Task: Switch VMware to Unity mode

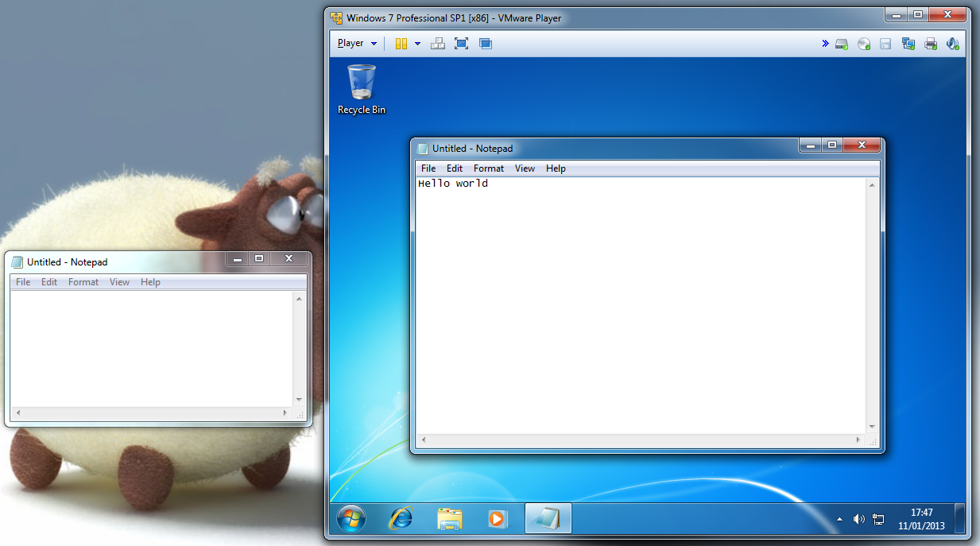Action: coord(486,44)
